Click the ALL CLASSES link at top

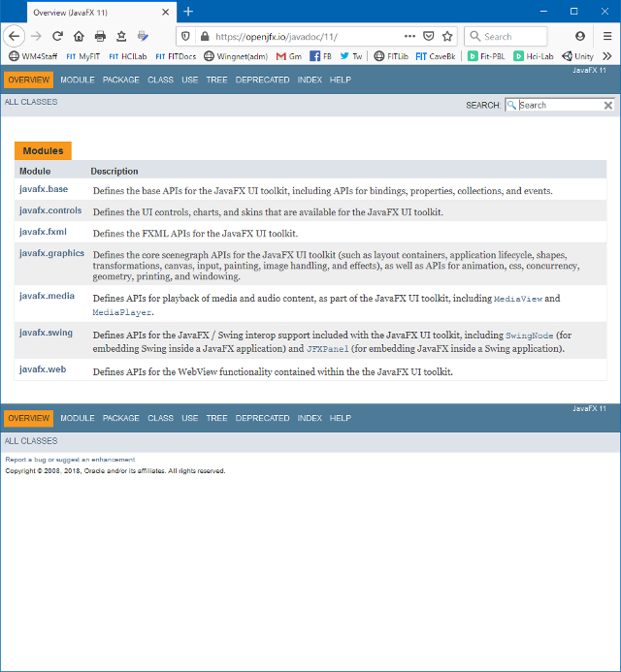31,102
